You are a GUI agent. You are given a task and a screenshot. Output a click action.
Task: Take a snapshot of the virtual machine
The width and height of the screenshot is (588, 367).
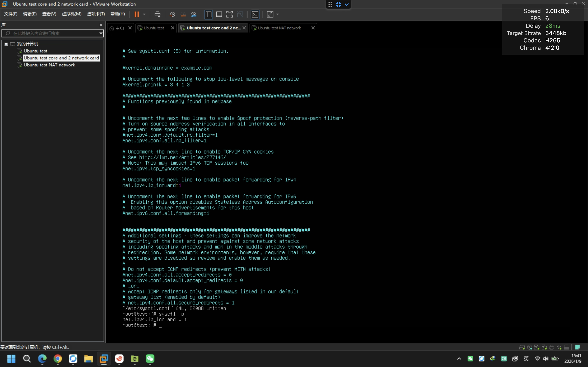click(173, 14)
